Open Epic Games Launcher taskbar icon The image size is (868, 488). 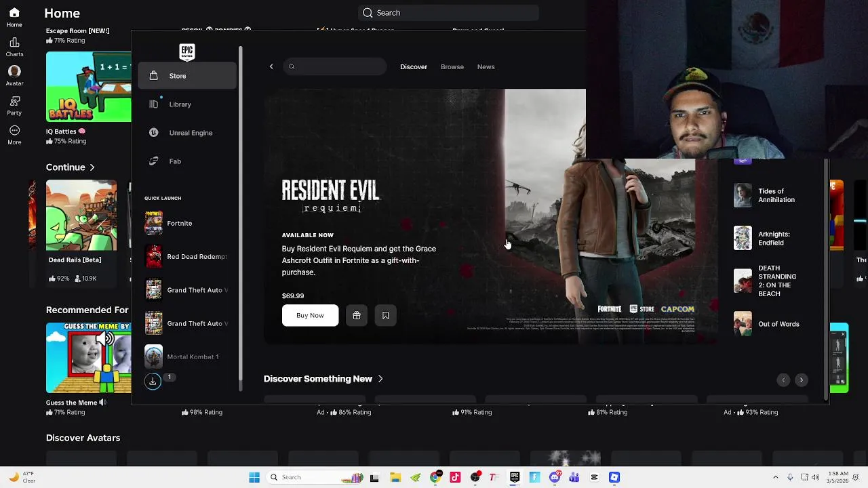[515, 477]
